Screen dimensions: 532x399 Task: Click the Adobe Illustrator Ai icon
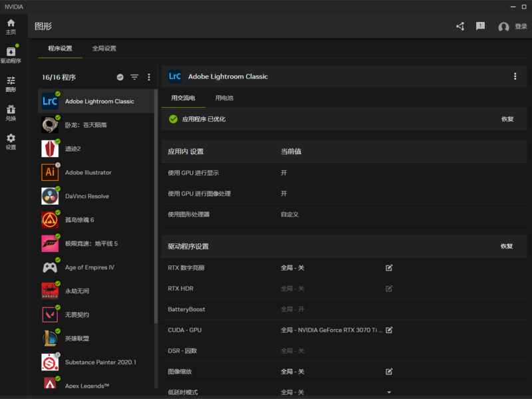50,172
